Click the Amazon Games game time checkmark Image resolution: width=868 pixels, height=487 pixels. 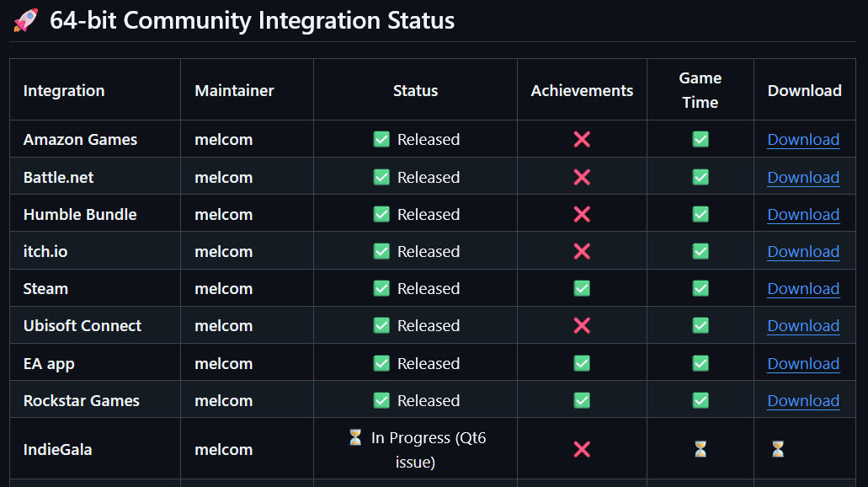pos(700,139)
